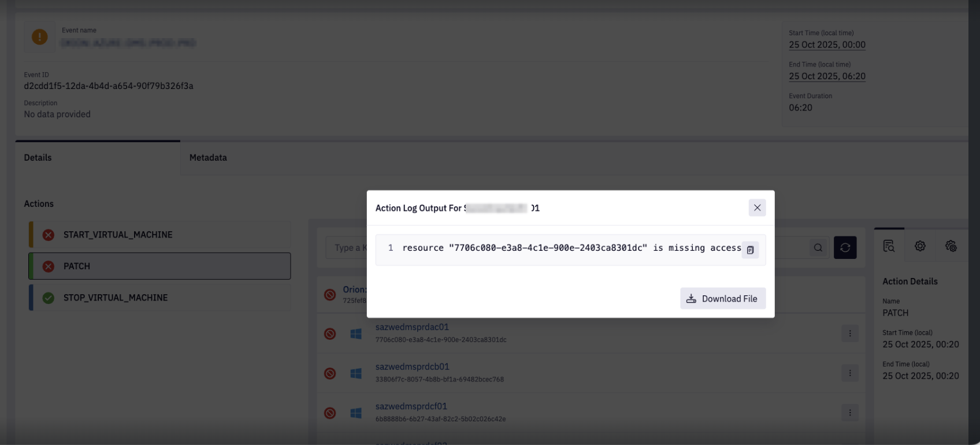Copy the log output to clipboard
The height and width of the screenshot is (445, 980).
(x=750, y=250)
